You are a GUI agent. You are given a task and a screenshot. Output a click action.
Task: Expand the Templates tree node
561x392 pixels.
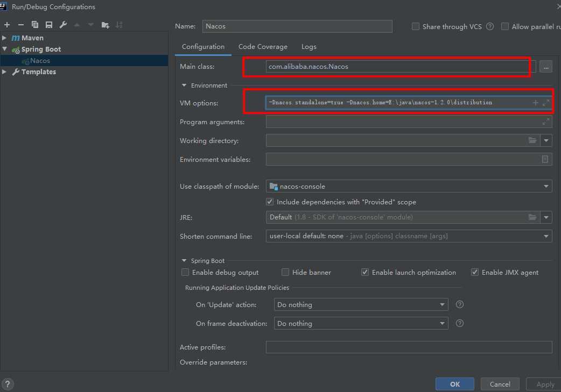(4, 72)
